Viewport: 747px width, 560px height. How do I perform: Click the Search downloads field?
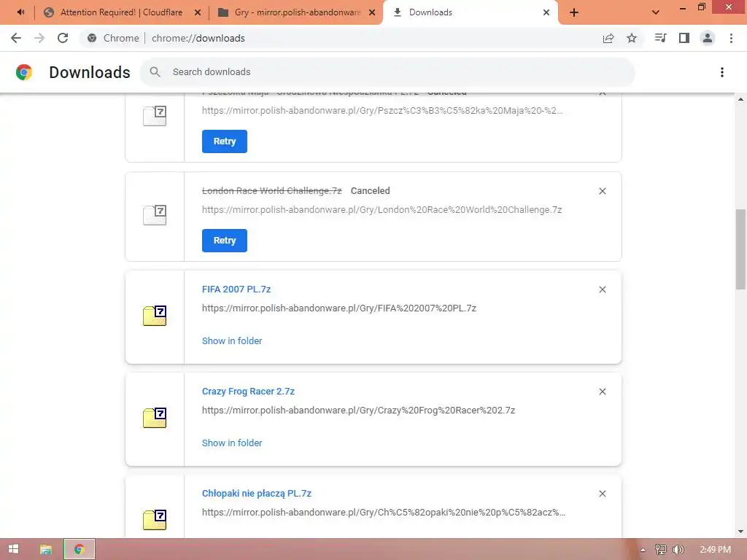click(x=387, y=72)
